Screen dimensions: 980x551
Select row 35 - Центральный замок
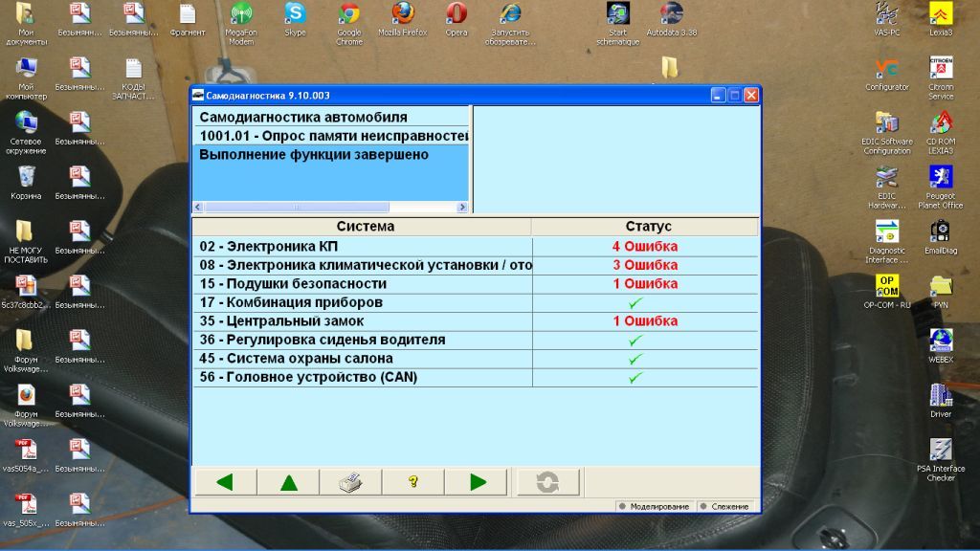(475, 321)
